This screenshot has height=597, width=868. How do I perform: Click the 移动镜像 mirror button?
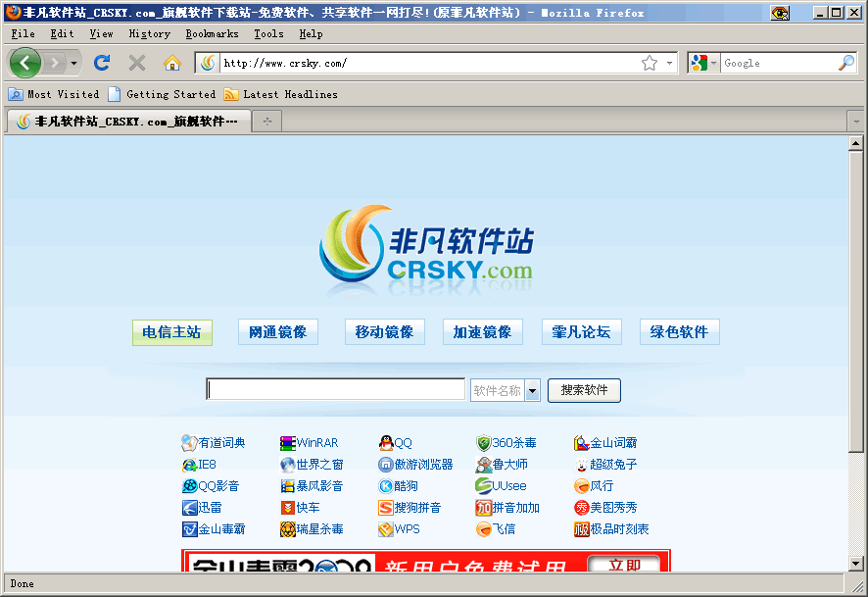pyautogui.click(x=385, y=332)
